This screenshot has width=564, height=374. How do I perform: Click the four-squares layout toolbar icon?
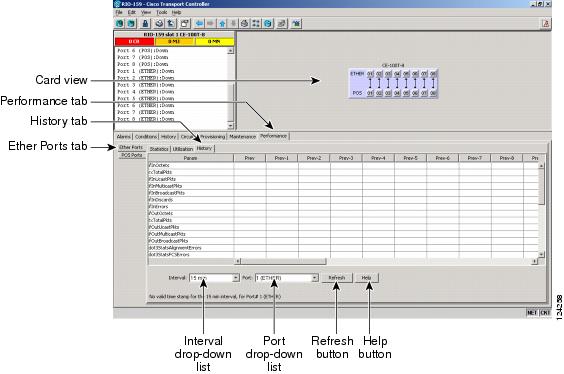point(256,24)
